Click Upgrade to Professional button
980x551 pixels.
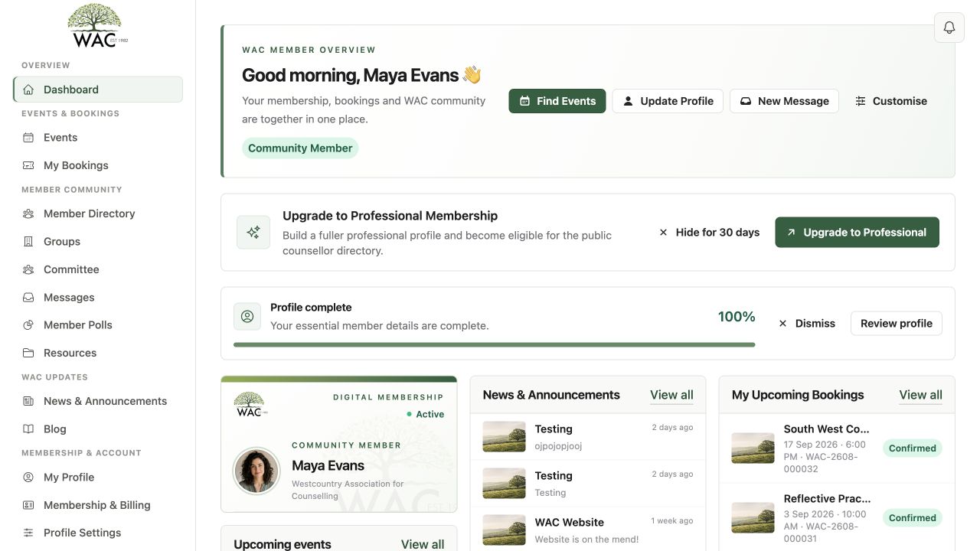click(x=857, y=233)
